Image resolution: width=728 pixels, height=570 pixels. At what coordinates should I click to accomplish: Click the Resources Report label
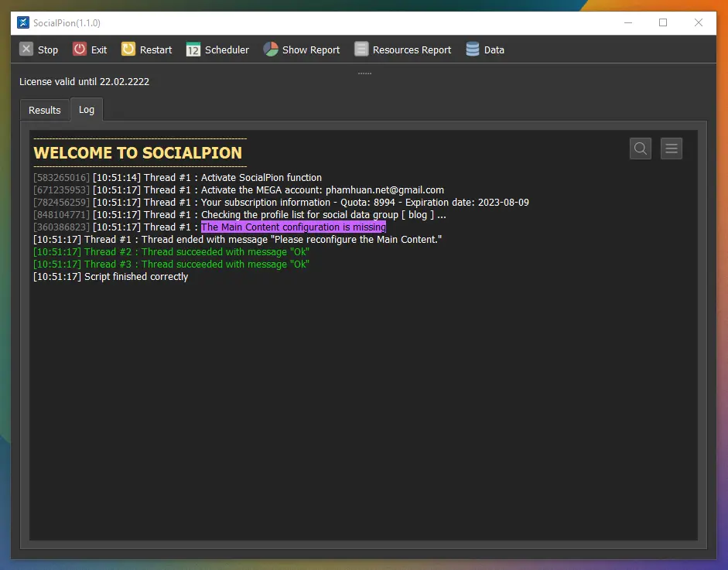pyautogui.click(x=412, y=49)
